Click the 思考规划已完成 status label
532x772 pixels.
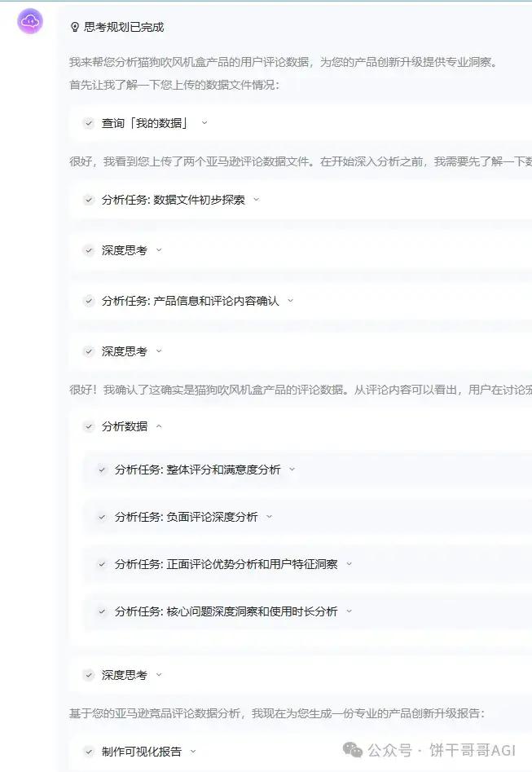pos(124,27)
